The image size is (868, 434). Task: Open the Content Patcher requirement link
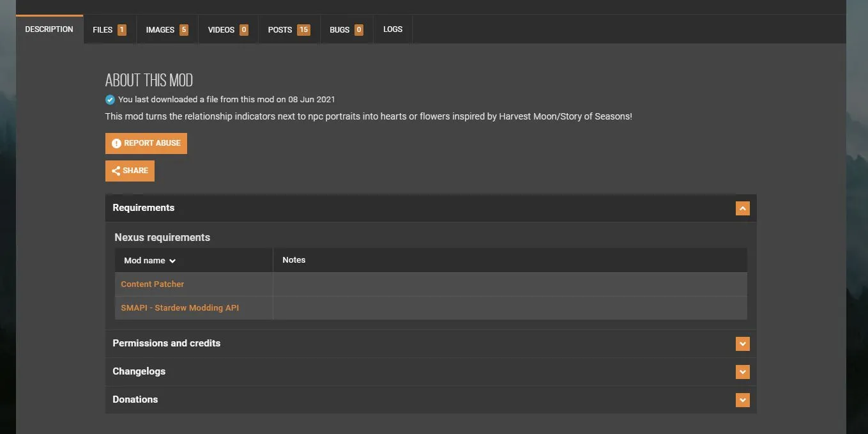(153, 284)
